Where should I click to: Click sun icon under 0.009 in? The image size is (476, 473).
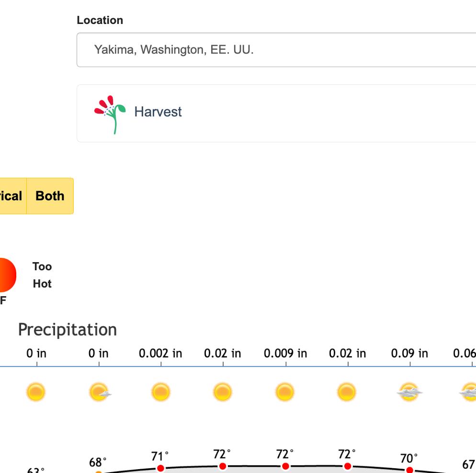tap(285, 392)
